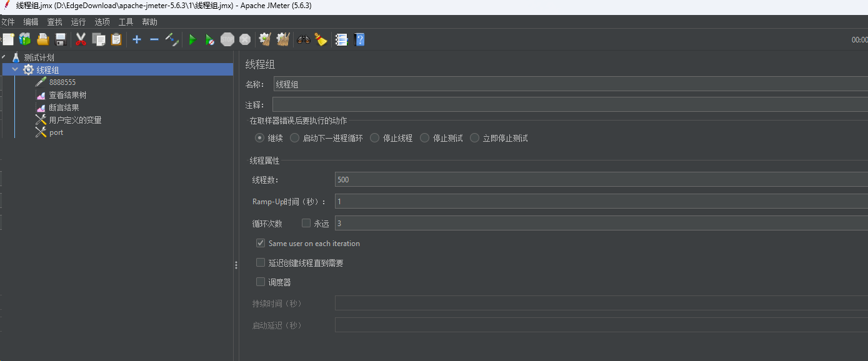The height and width of the screenshot is (361, 868).
Task: Click the 注释 input field
Action: coord(570,104)
